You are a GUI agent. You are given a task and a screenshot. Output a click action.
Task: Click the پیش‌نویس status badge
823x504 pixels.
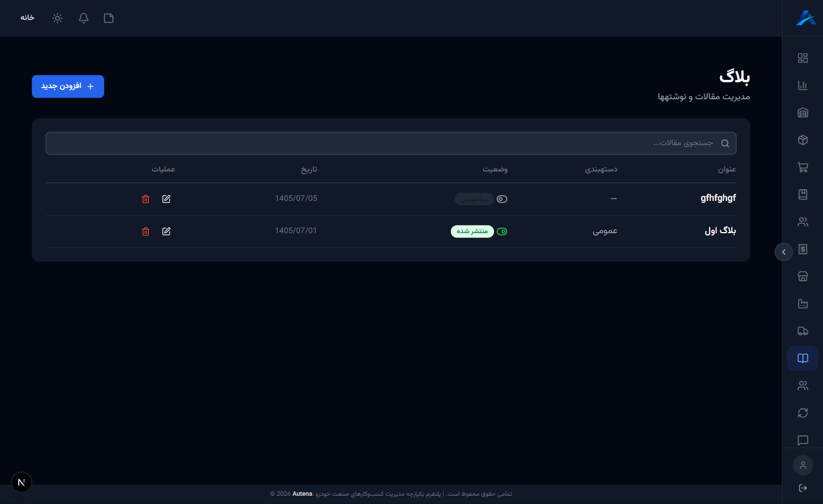click(x=474, y=199)
